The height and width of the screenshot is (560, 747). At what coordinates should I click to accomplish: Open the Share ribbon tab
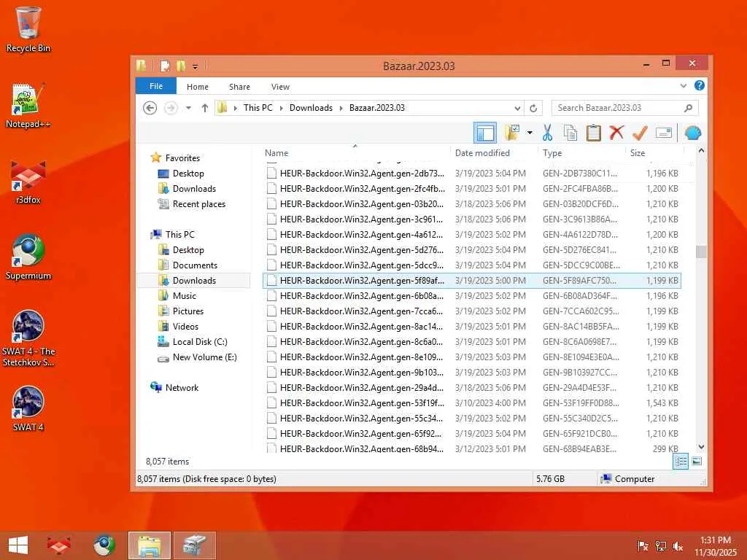point(239,87)
